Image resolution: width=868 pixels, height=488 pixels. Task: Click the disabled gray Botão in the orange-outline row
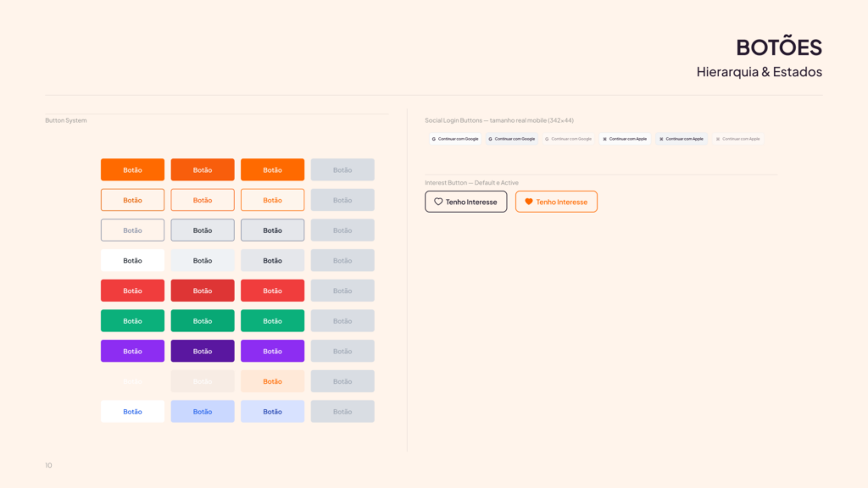(x=342, y=200)
